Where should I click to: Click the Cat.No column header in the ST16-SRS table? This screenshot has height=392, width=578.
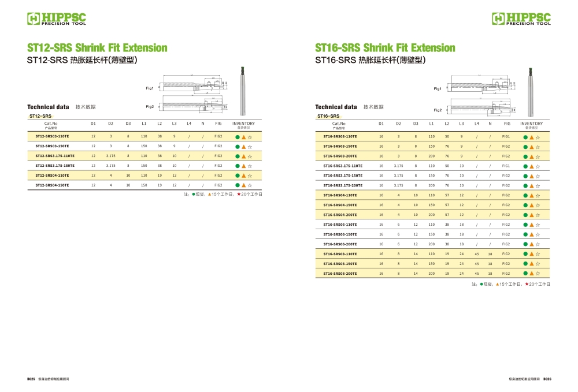point(339,125)
